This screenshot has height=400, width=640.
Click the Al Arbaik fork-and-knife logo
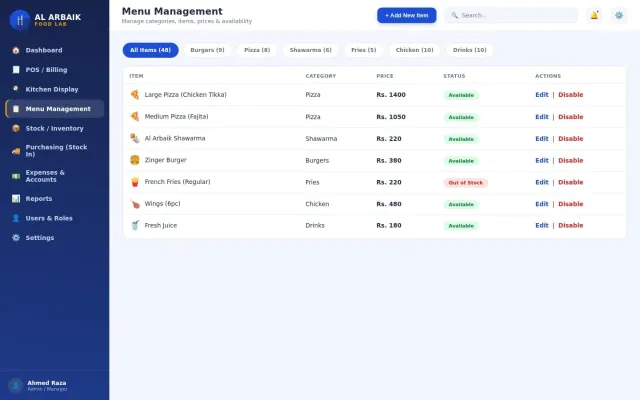[20, 20]
